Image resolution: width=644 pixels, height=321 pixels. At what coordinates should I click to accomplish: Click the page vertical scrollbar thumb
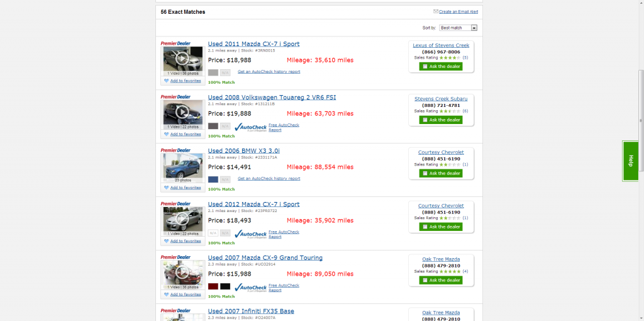pyautogui.click(x=640, y=120)
